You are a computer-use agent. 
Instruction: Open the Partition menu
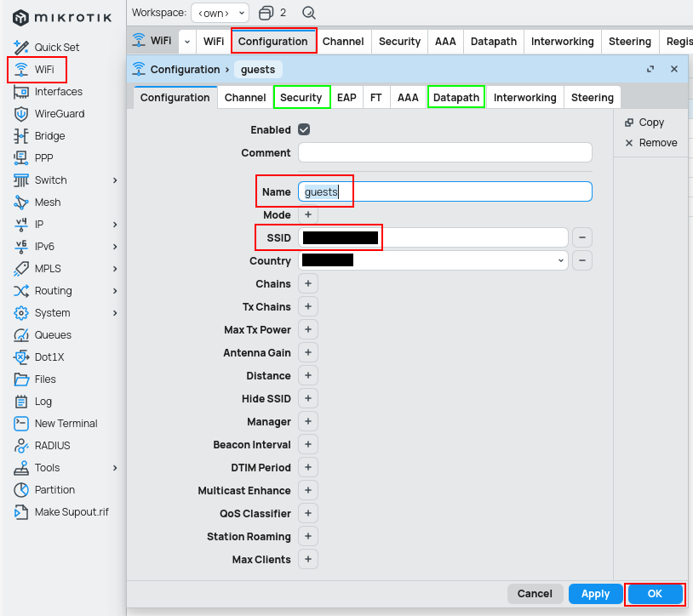click(x=44, y=490)
